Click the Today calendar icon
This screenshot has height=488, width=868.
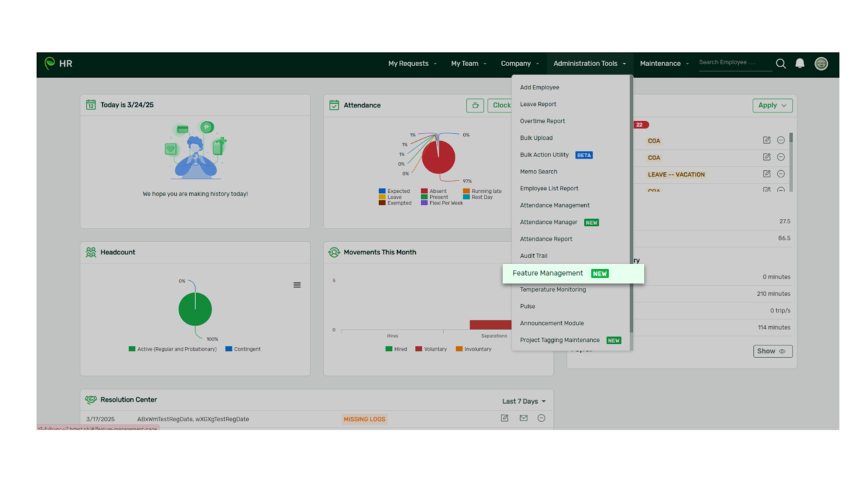[x=91, y=104]
